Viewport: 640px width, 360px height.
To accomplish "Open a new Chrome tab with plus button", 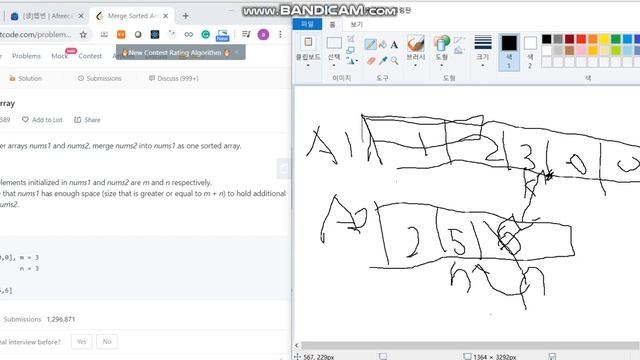I will pos(186,16).
